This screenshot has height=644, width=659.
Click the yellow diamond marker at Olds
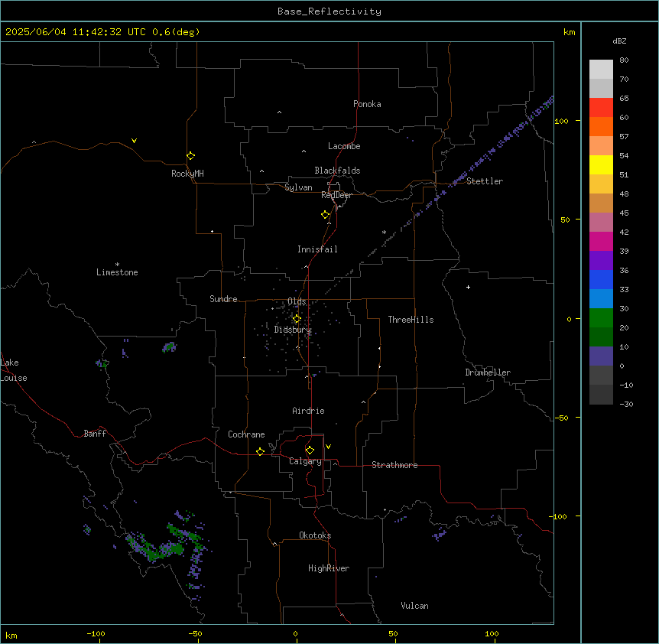click(x=297, y=319)
